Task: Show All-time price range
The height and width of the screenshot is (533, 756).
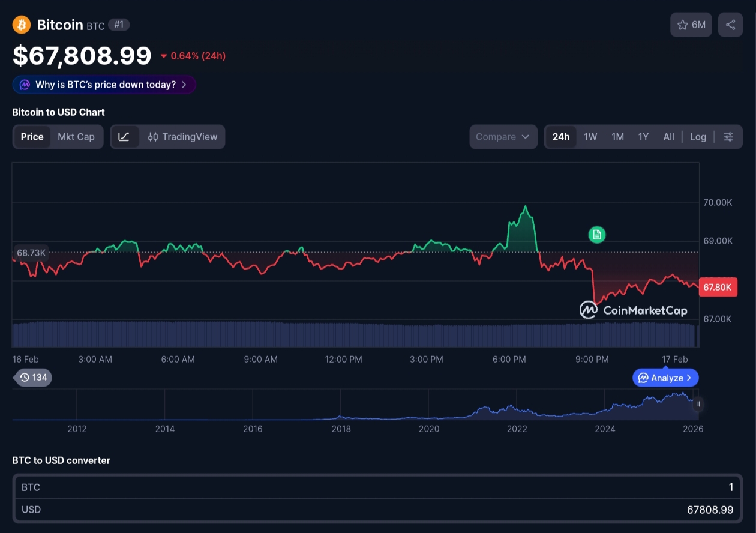Action: tap(668, 137)
